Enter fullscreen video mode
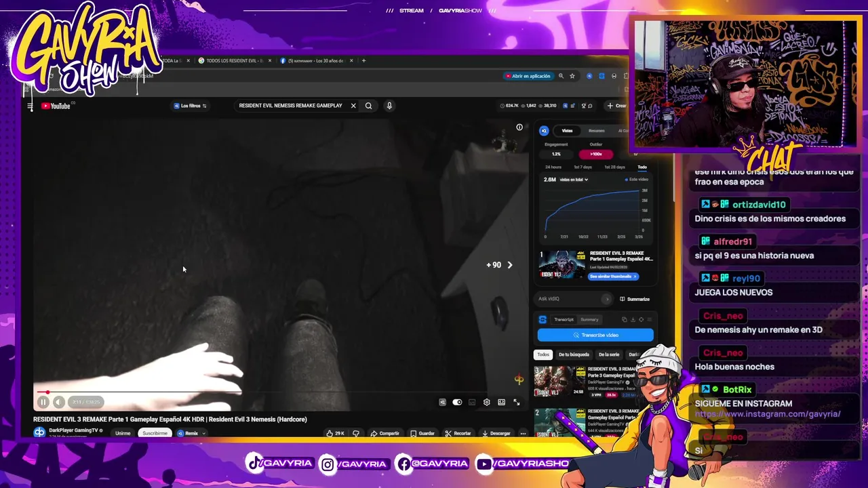This screenshot has height=488, width=868. (516, 403)
